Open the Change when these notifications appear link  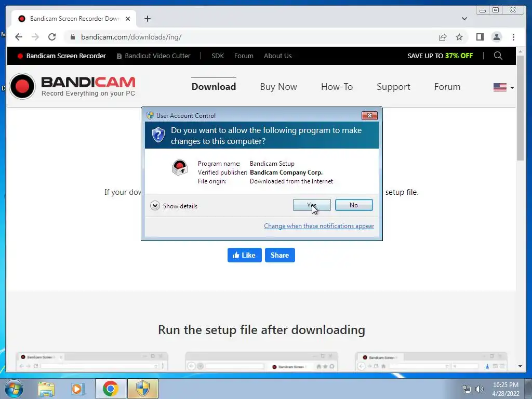tap(319, 226)
